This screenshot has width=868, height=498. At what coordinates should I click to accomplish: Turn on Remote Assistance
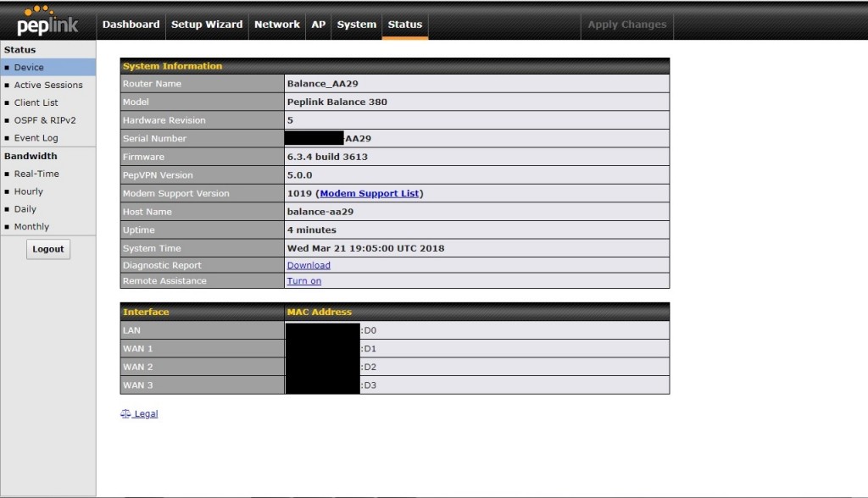coord(304,280)
